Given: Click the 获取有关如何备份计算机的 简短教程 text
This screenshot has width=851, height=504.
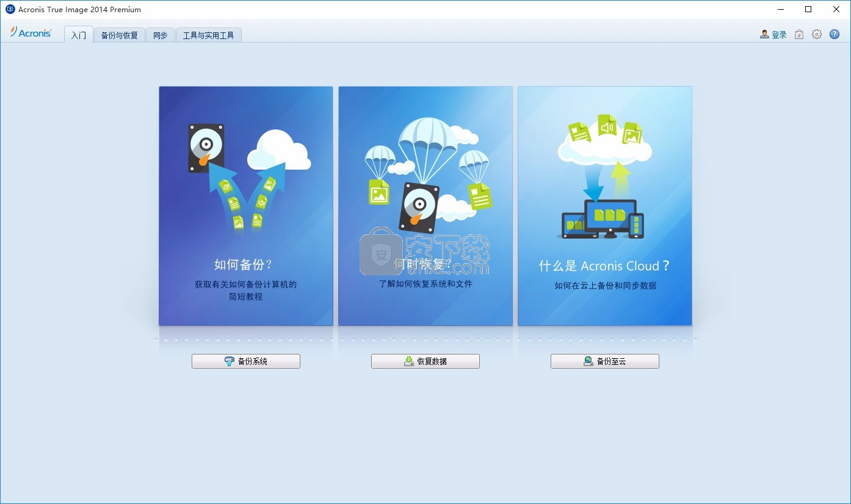Looking at the screenshot, I should tap(246, 290).
